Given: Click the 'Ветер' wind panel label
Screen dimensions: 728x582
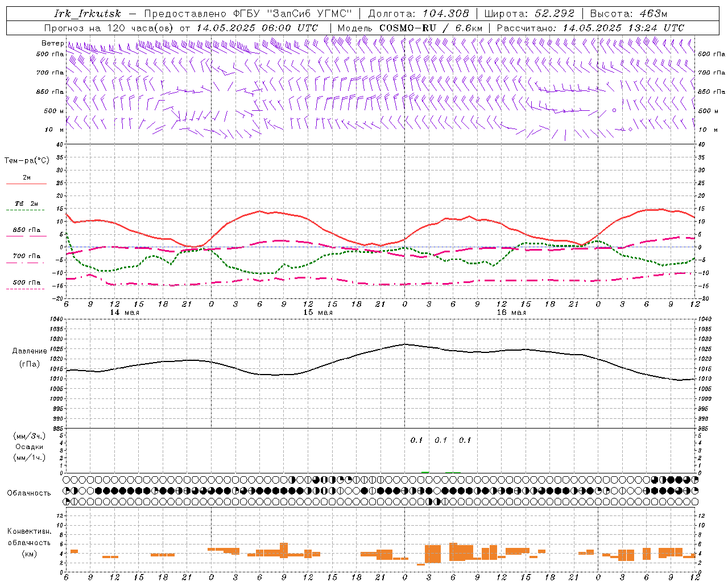Looking at the screenshot, I should 52,43.
